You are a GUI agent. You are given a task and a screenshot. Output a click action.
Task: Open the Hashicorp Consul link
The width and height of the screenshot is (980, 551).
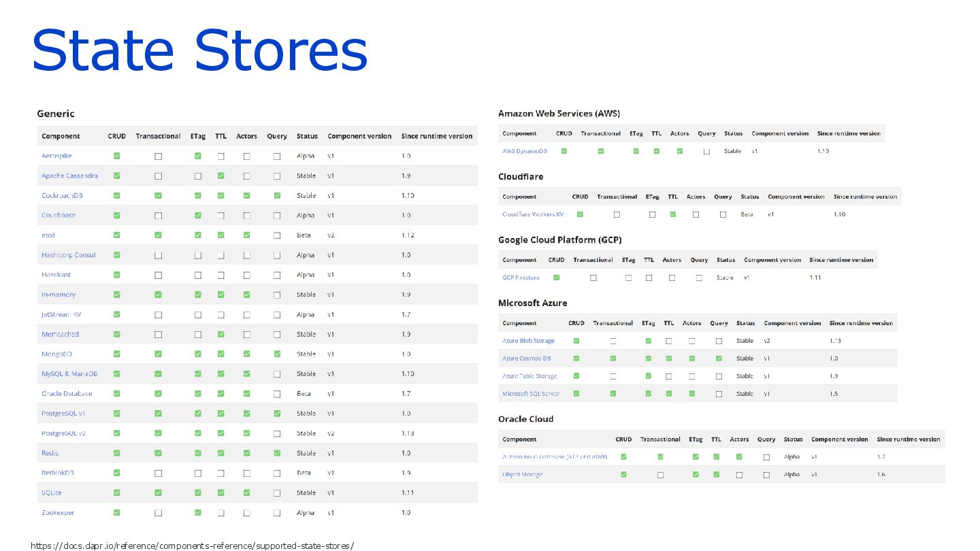(68, 255)
